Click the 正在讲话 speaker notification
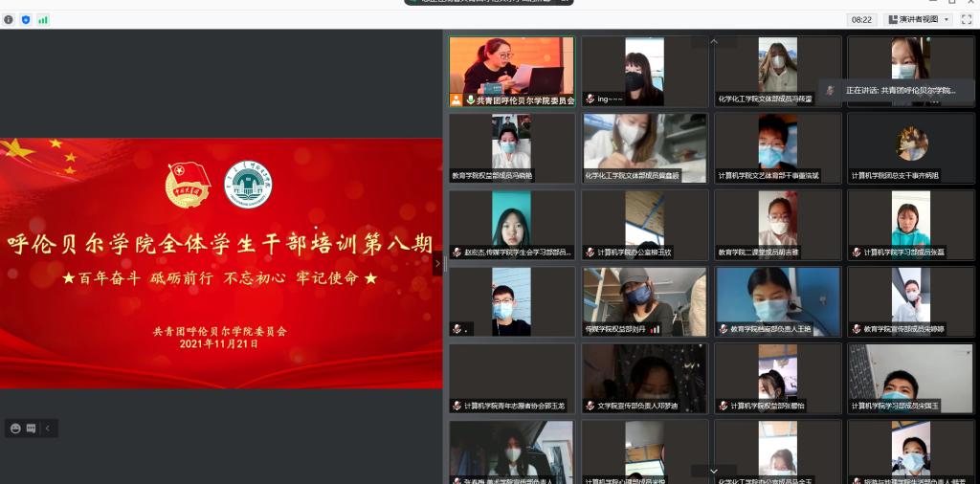The image size is (980, 484). 895,90
